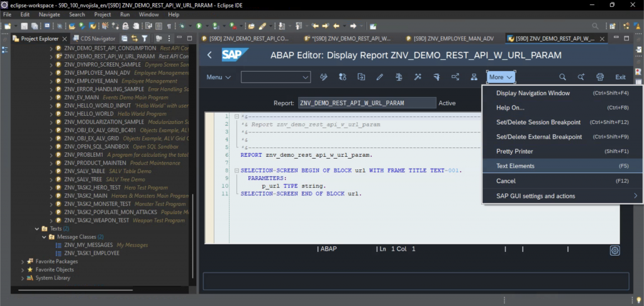The width and height of the screenshot is (644, 306).
Task: Click the Save All toolbar icon
Action: 35,26
